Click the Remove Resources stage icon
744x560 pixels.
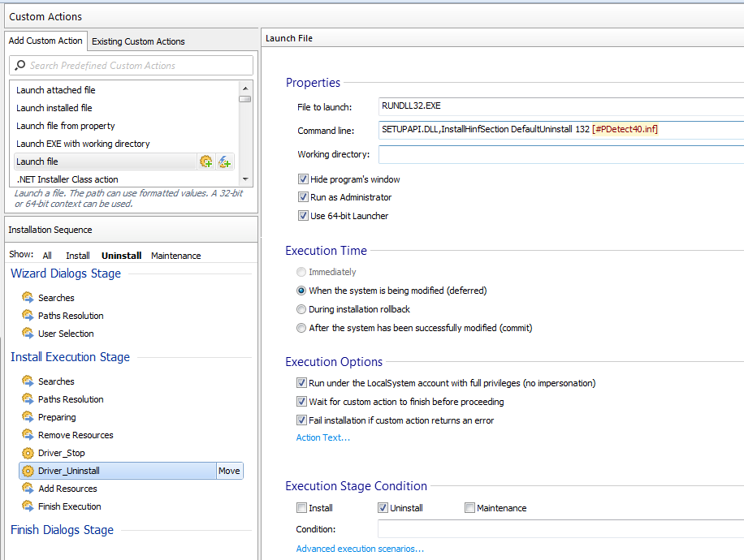tap(28, 435)
